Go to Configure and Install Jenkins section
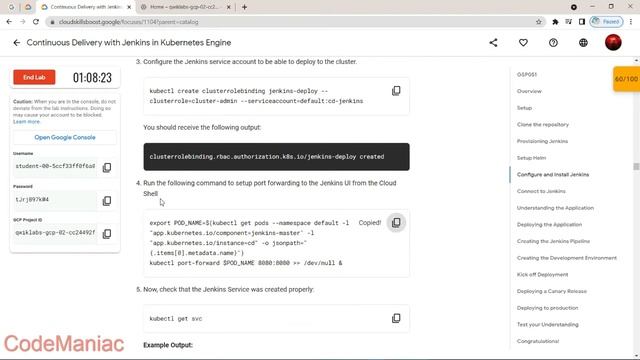Image resolution: width=640 pixels, height=360 pixels. click(x=553, y=175)
